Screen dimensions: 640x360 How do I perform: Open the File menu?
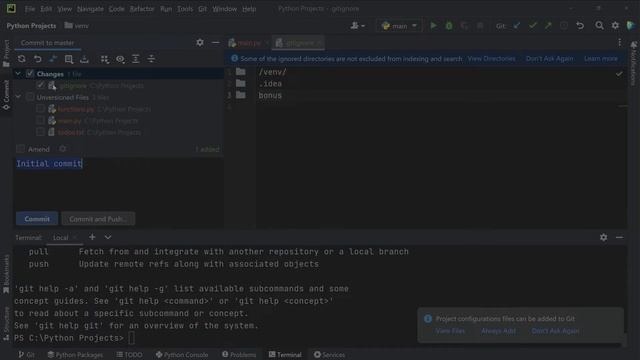click(30, 9)
